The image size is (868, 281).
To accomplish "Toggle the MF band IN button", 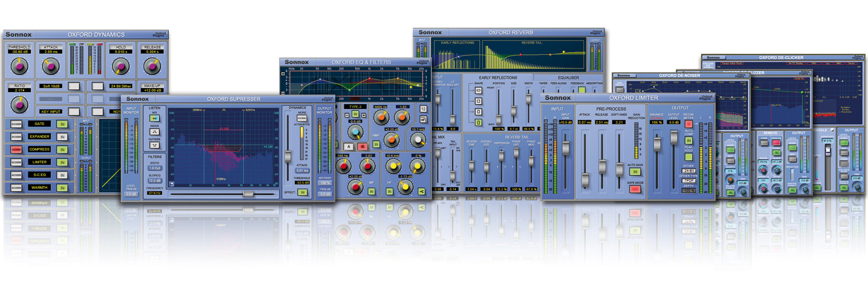I will (371, 192).
